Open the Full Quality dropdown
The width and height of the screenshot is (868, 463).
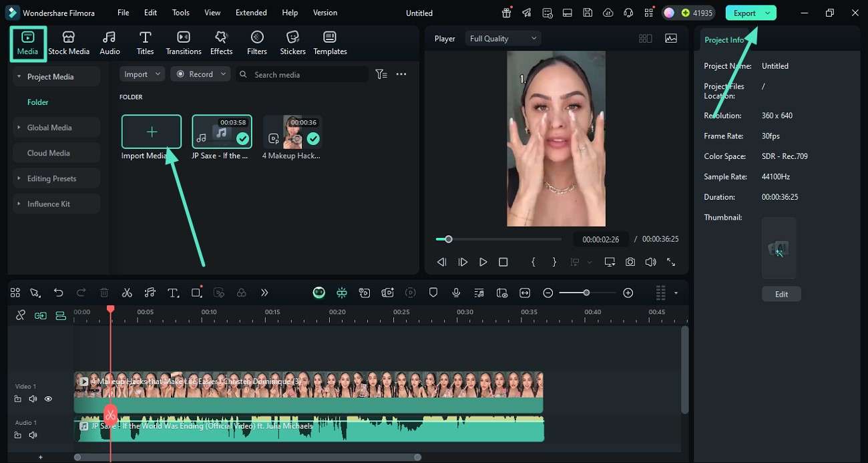tap(503, 39)
